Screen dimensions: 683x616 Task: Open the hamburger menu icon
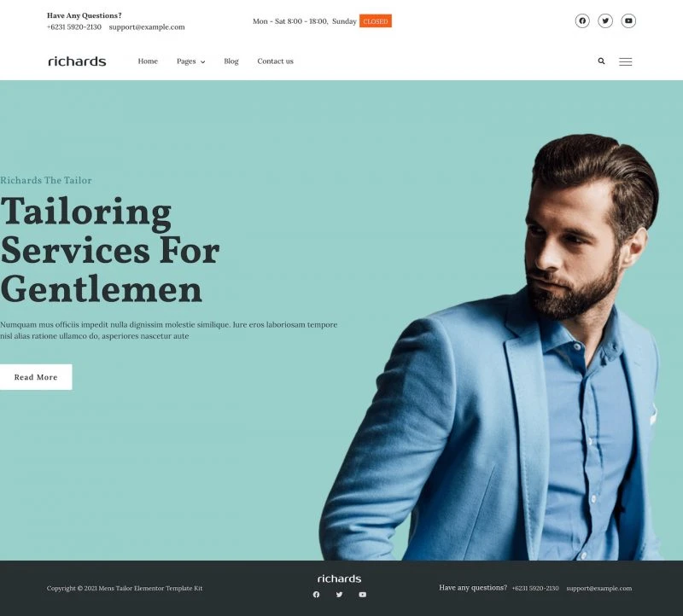click(626, 61)
